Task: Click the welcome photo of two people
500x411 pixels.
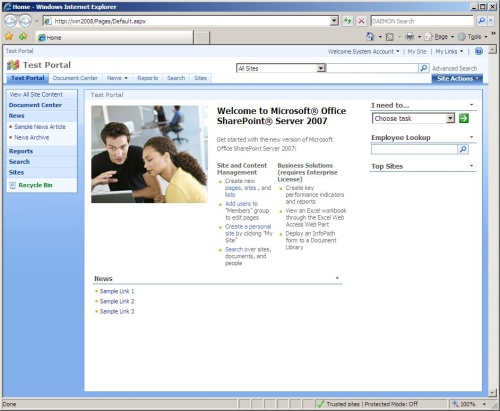Action: 149,154
